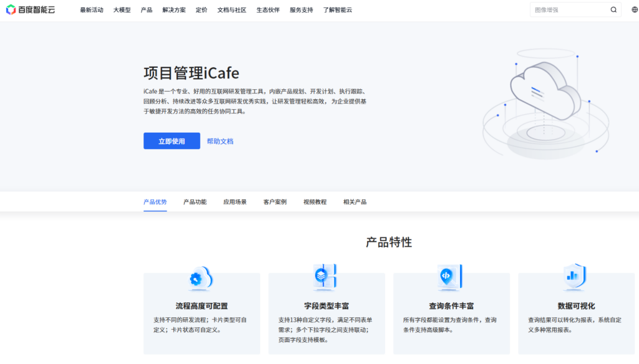Click the 流程高度可配置 gear-cloud icon
This screenshot has height=364, width=639.
[201, 279]
